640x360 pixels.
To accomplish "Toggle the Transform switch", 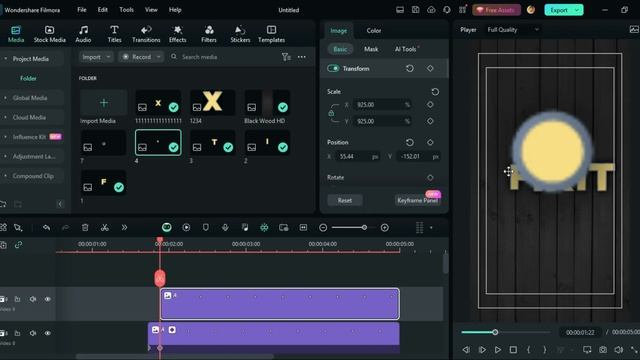I will point(333,68).
